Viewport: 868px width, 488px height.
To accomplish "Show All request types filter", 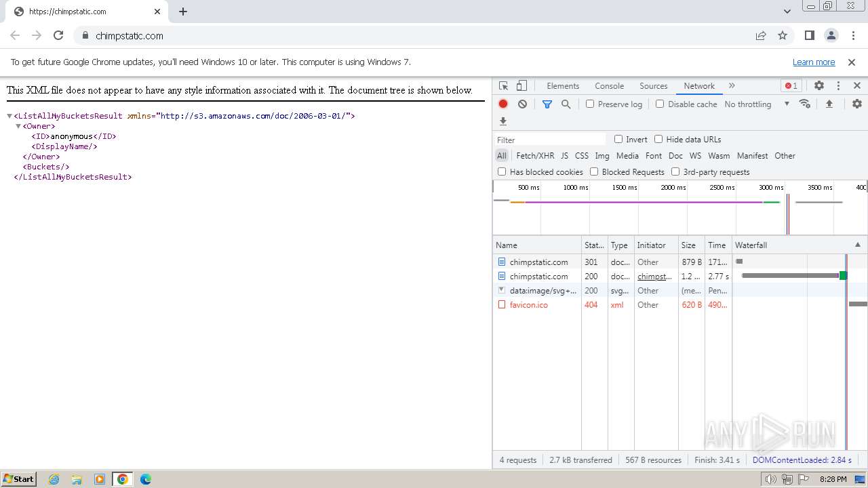I will 502,156.
